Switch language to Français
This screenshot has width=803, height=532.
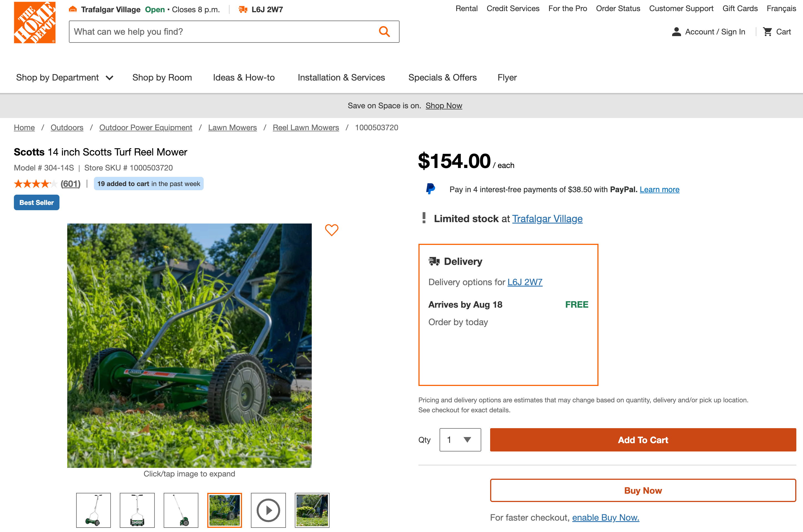tap(781, 9)
